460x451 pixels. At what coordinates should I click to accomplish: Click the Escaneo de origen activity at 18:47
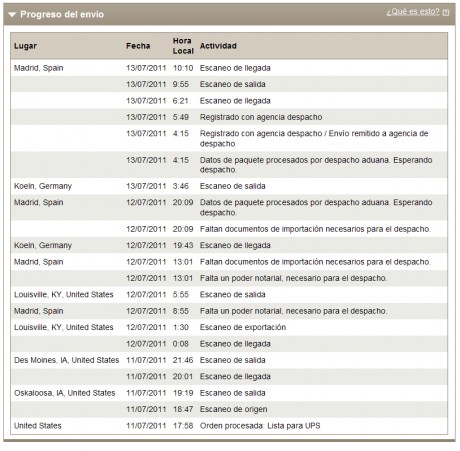(233, 409)
